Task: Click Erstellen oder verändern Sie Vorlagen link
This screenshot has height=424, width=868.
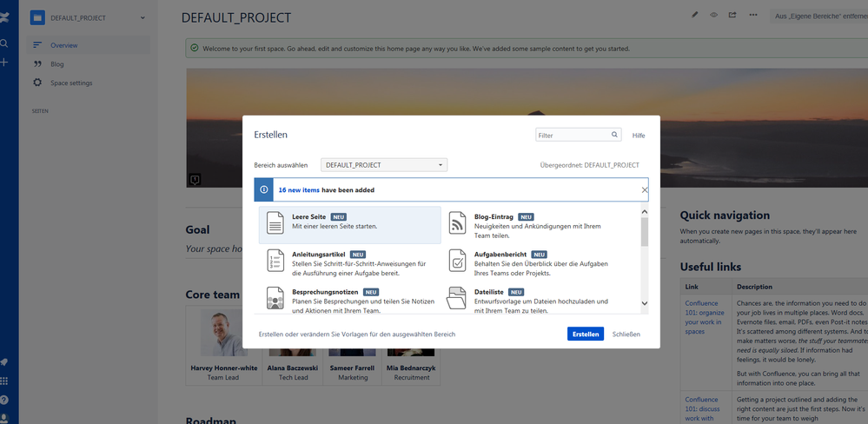Action: [x=357, y=335]
